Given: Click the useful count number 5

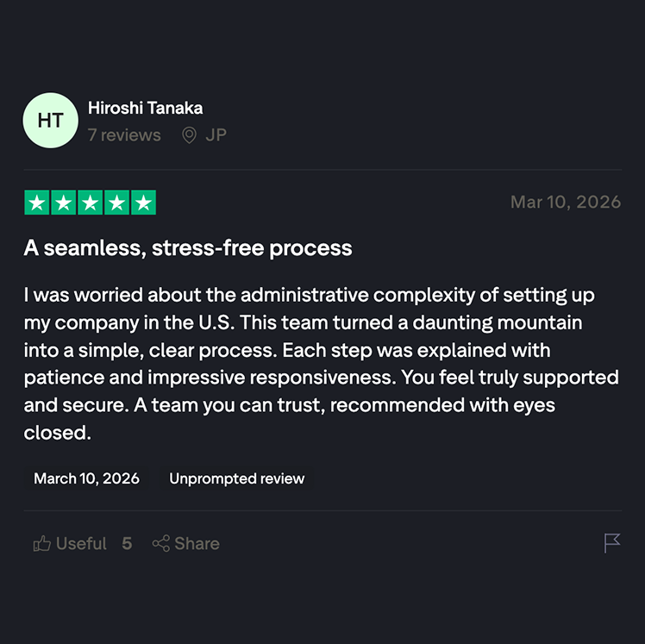Looking at the screenshot, I should click(x=127, y=544).
